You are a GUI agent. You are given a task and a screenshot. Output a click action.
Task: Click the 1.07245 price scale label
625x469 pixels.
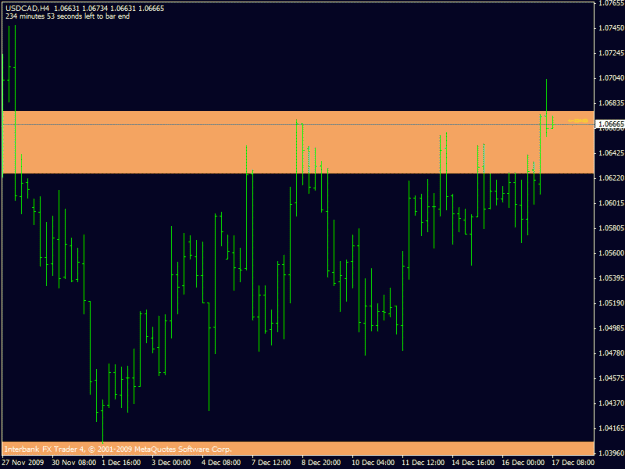[611, 53]
